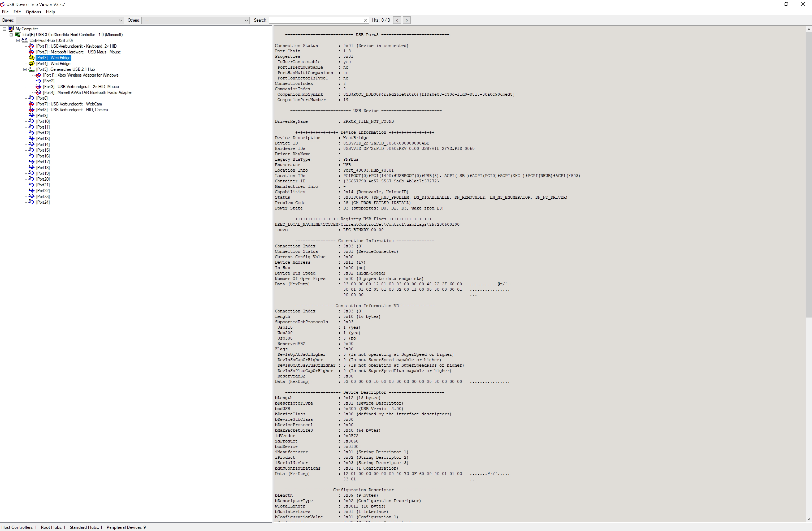The image size is (812, 531).
Task: Open the File menu
Action: (5, 12)
